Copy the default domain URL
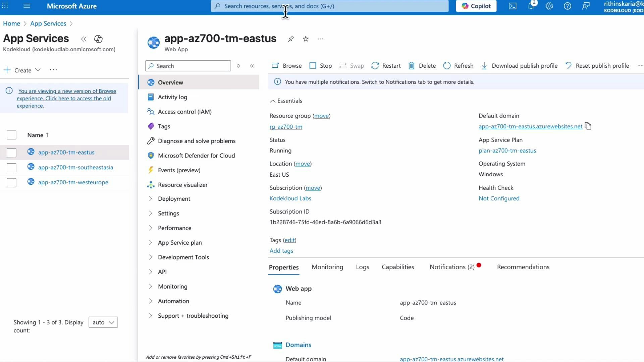644x362 pixels. pos(588,126)
